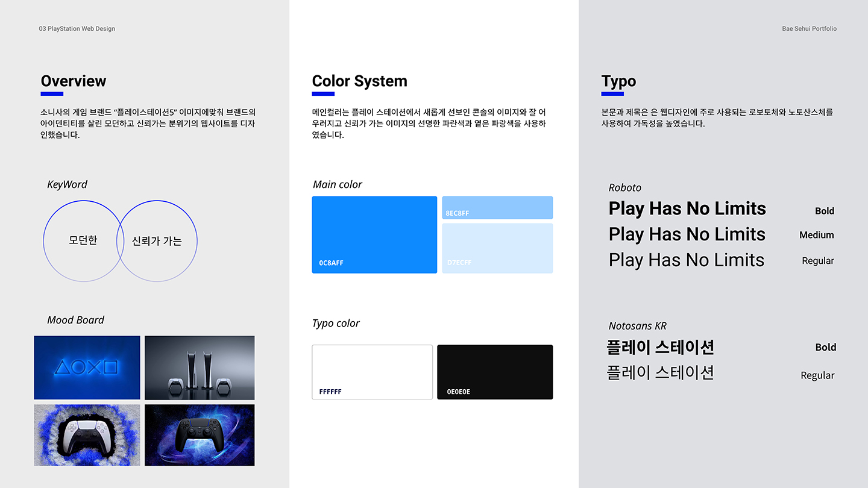Select the 8EC8FF light blue swatch
Viewport: 868px width, 488px height.
coord(497,207)
